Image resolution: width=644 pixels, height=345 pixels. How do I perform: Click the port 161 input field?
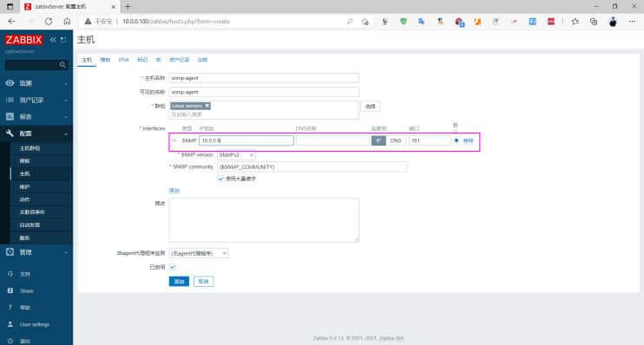(430, 140)
